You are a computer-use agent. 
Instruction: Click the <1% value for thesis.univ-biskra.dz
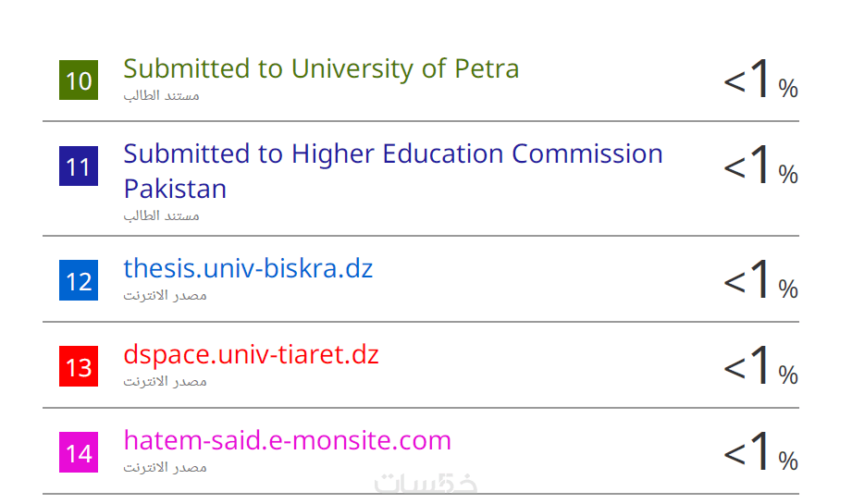760,281
